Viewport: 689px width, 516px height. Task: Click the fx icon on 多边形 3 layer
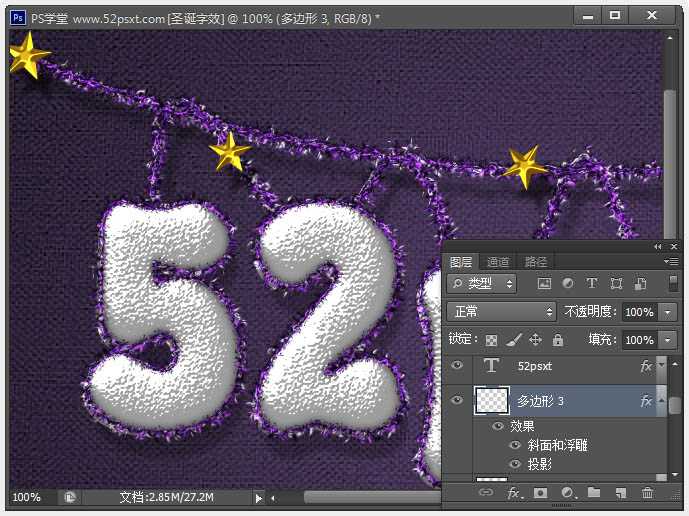(646, 401)
